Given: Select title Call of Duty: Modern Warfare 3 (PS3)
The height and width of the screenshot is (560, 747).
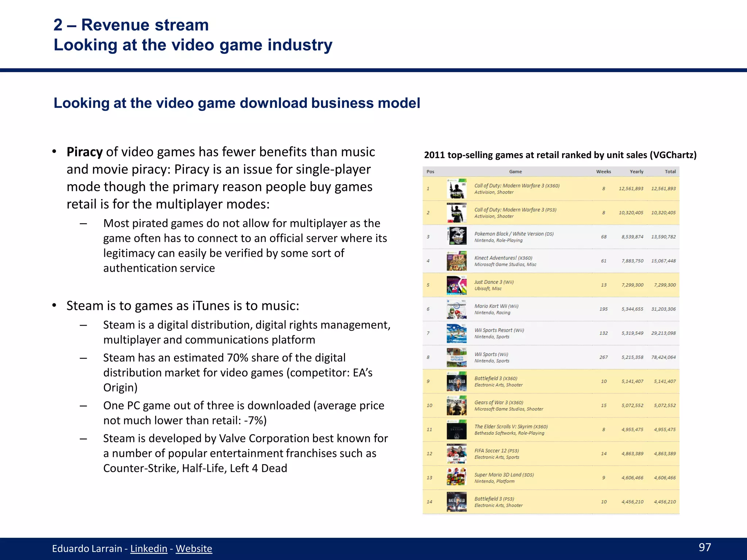Looking at the screenshot, I should (515, 210).
